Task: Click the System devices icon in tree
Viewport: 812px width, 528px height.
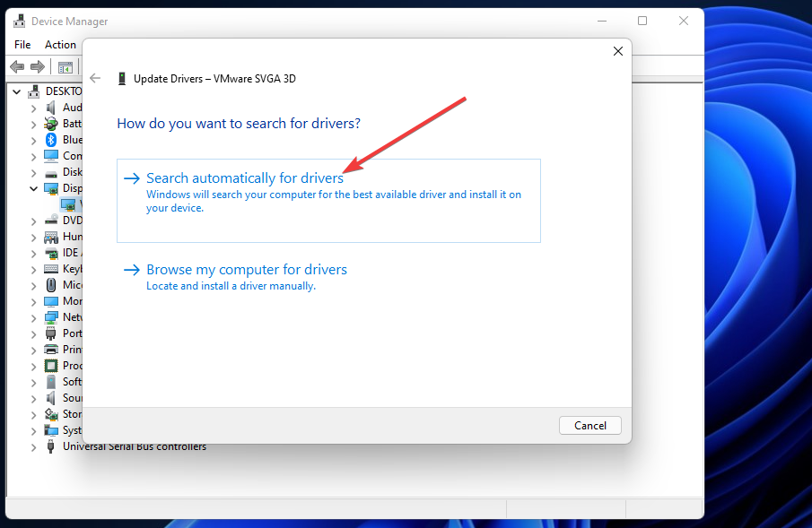Action: [x=51, y=430]
